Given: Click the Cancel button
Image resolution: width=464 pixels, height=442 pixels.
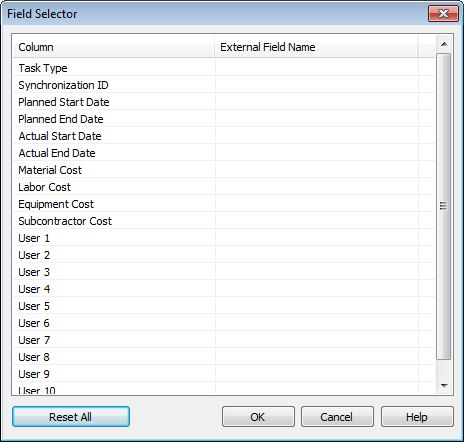Looking at the screenshot, I should click(337, 417).
